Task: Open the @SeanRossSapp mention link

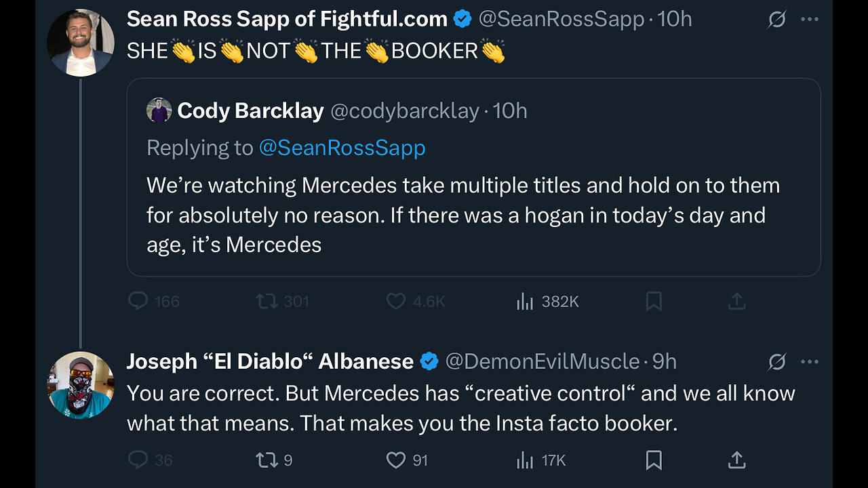Action: click(342, 148)
